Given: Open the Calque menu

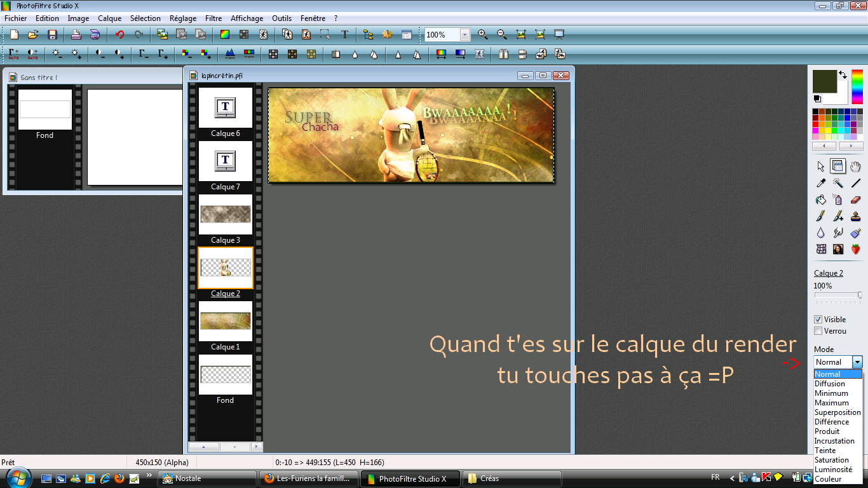Looking at the screenshot, I should 109,18.
